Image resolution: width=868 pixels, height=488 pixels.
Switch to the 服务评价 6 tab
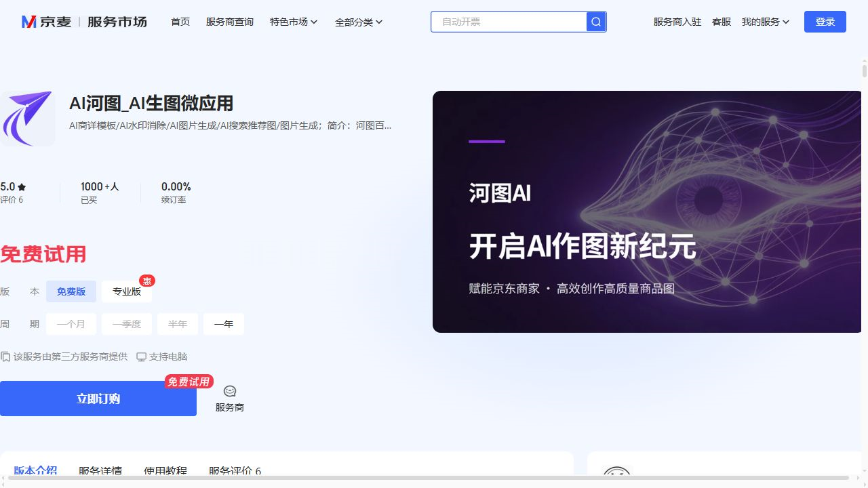click(235, 470)
